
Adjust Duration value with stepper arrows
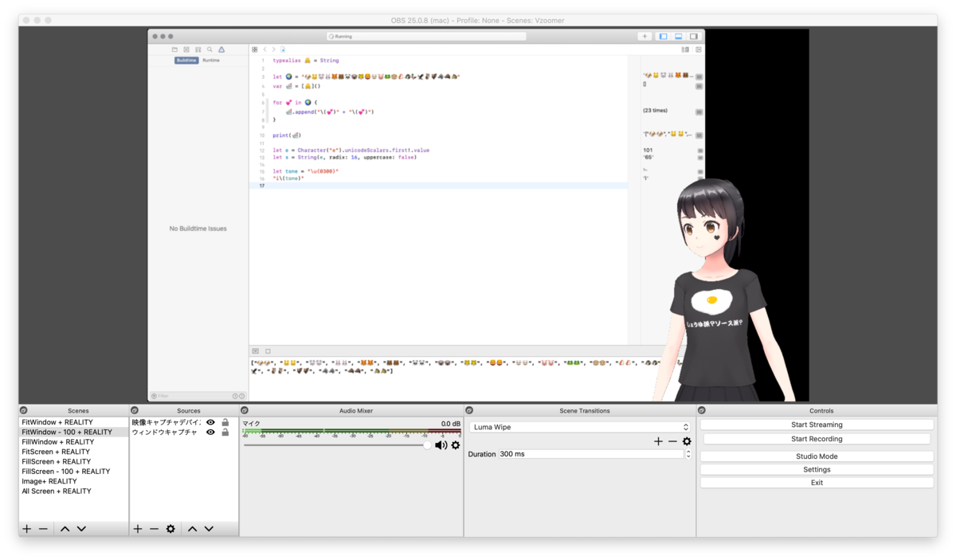pos(688,454)
